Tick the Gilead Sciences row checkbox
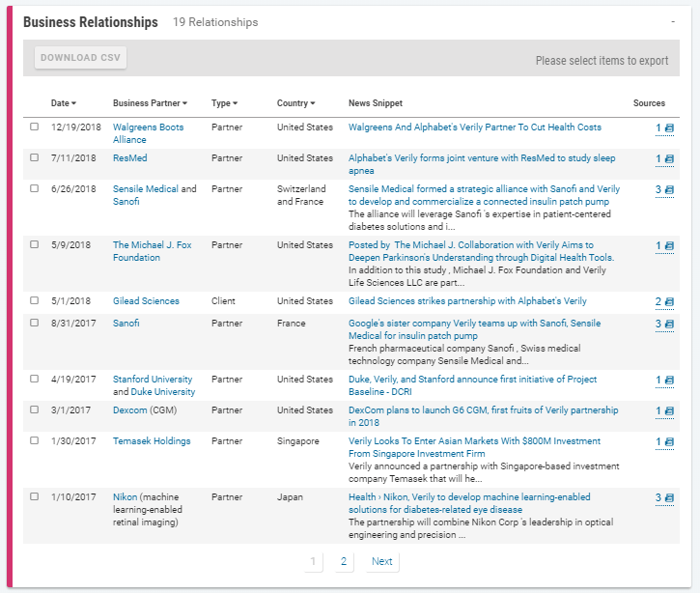700x593 pixels. coord(35,300)
